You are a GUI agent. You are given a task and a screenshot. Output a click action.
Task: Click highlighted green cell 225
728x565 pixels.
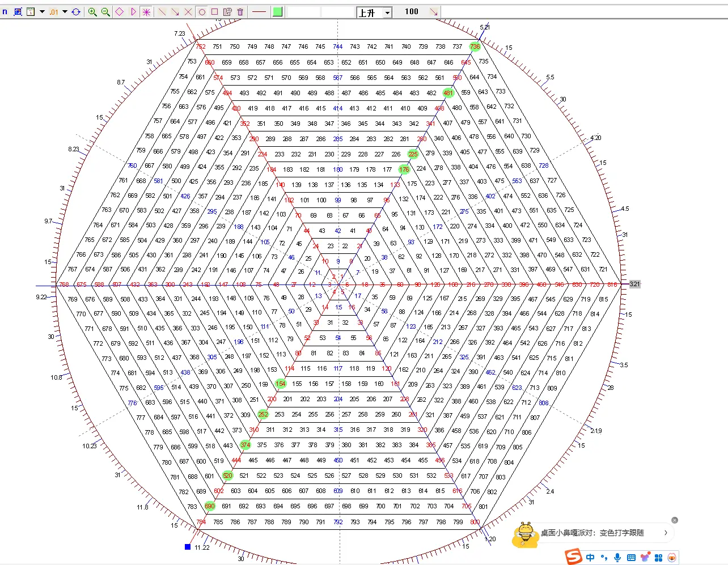coord(413,154)
